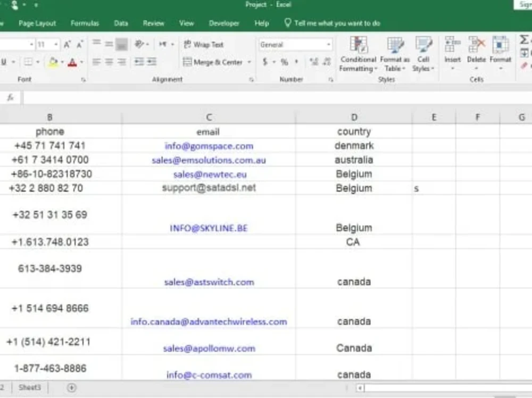Open the sales@astswitch.com link

tap(209, 282)
